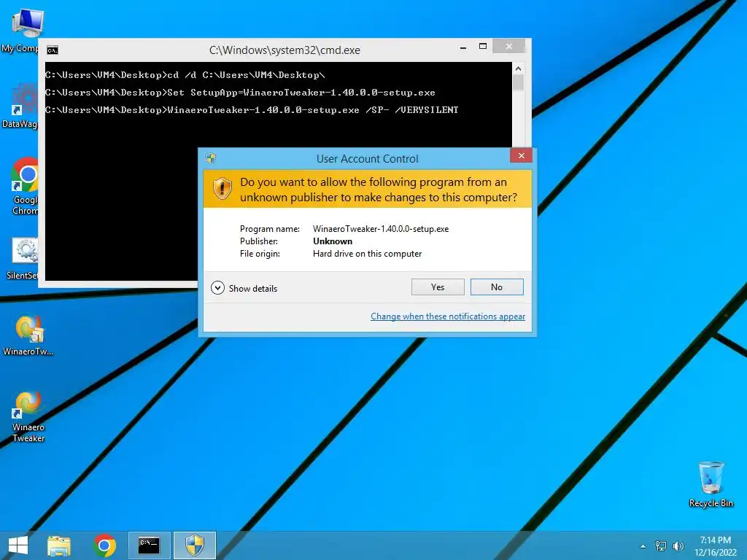The image size is (747, 560).
Task: Open Change when these notifications appear link
Action: (x=448, y=316)
